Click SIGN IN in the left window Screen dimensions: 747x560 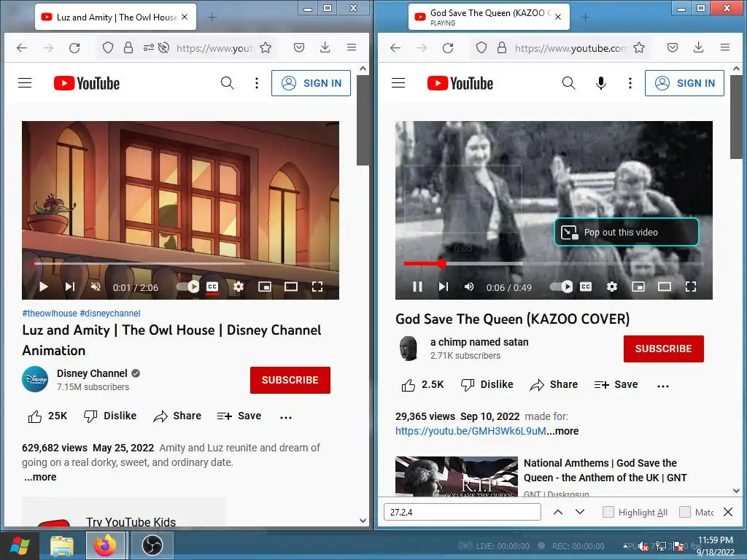coord(311,83)
